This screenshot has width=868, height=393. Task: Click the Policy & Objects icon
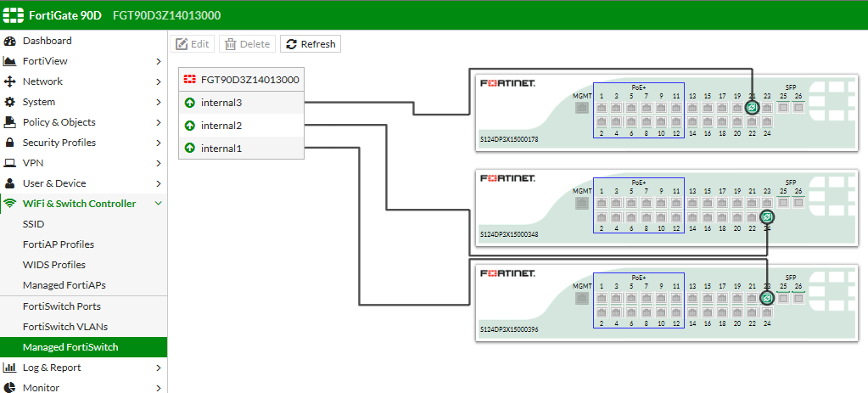point(9,122)
